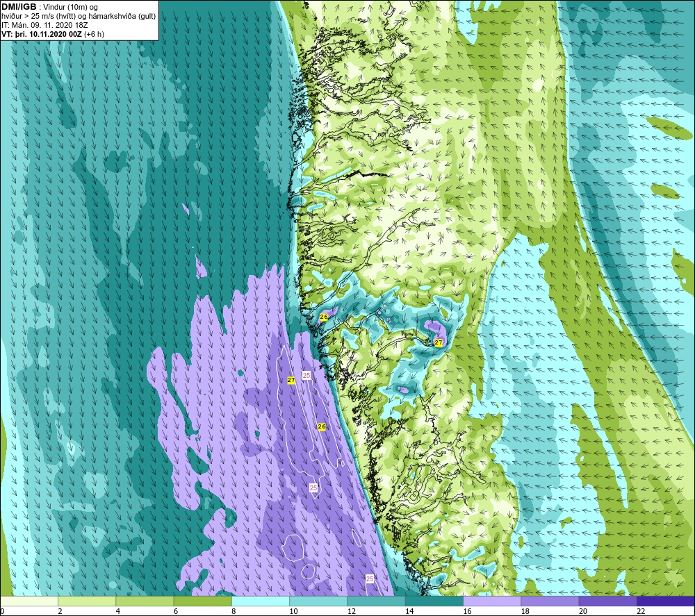Click the medium teal 12–14 m/s legend swatch
This screenshot has width=695, height=616.
tap(376, 601)
